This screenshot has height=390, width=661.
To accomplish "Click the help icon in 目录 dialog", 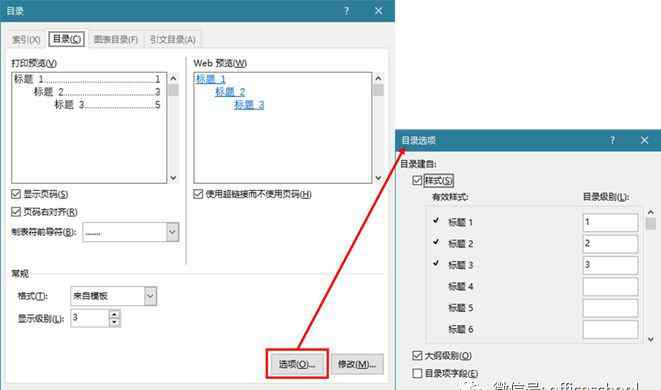I will click(347, 11).
